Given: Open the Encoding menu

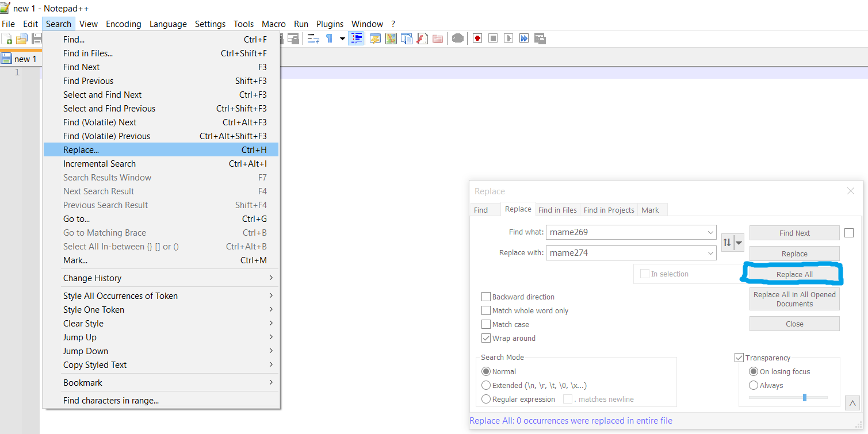Looking at the screenshot, I should tap(124, 24).
